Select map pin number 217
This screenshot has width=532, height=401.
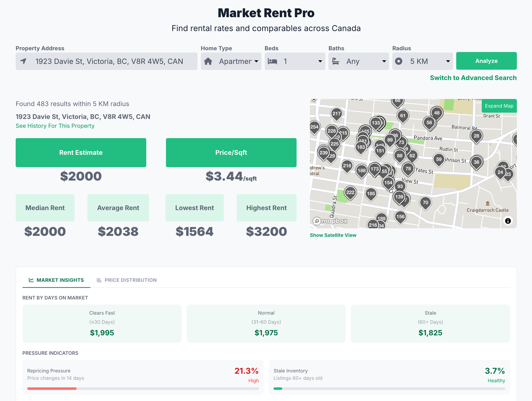[x=336, y=114]
